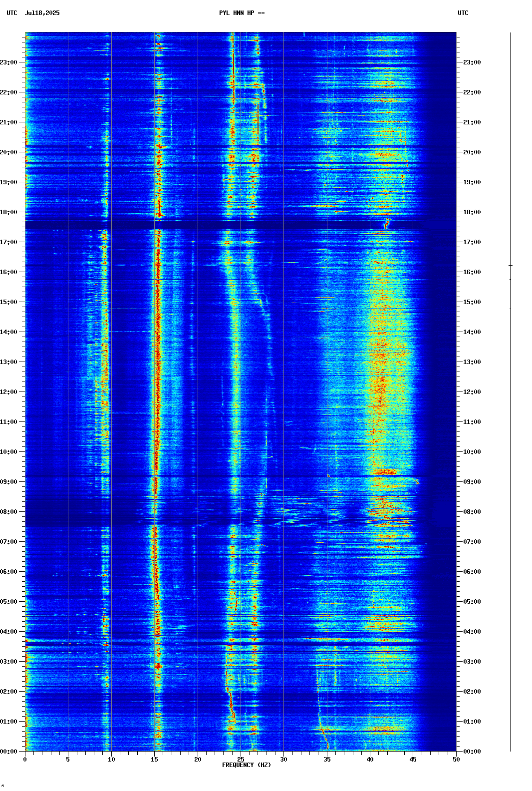Click the 30 Hz frequency tick label

[x=283, y=760]
